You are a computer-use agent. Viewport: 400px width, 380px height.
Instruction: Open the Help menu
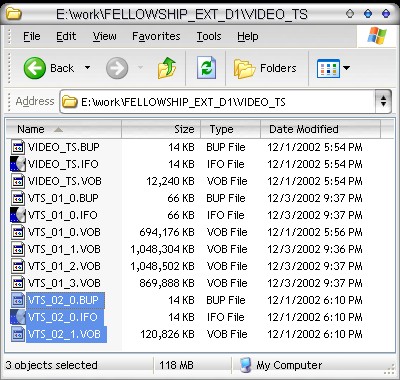(x=248, y=36)
